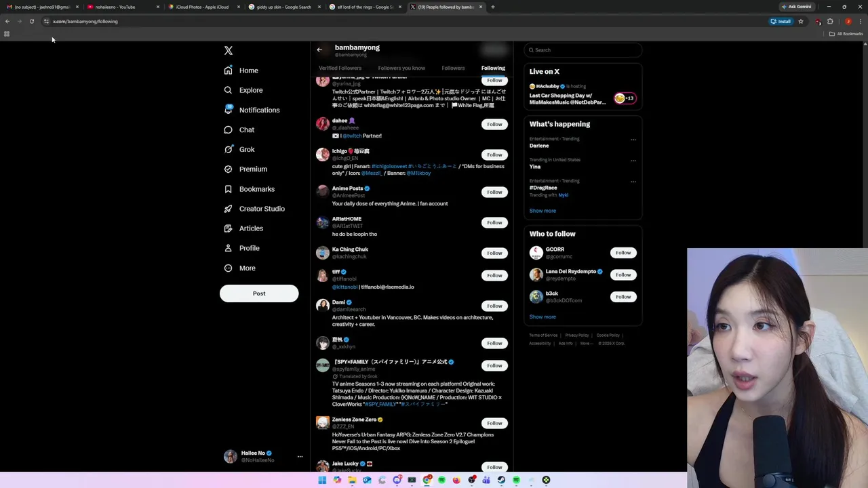Click the browser reload icon
The height and width of the screenshot is (488, 868).
click(x=32, y=21)
